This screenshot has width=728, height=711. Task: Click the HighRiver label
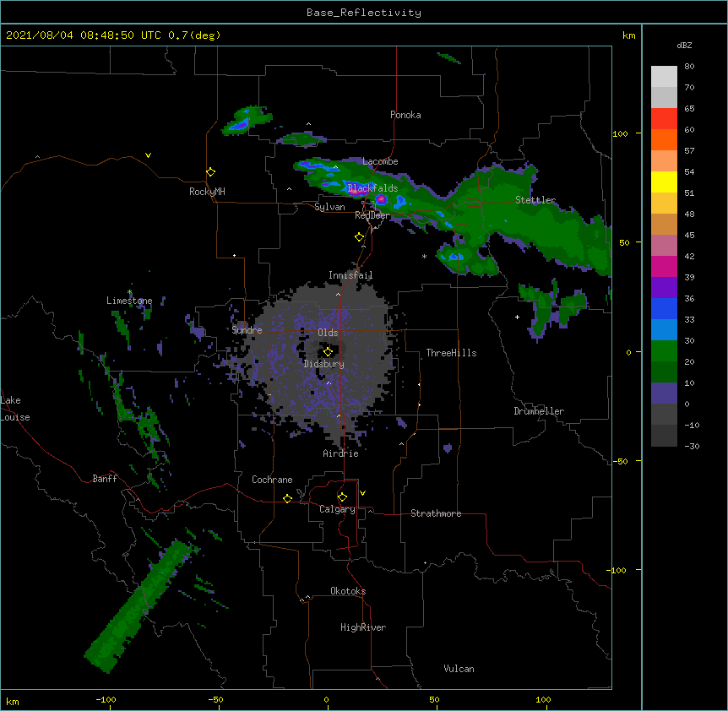point(363,627)
